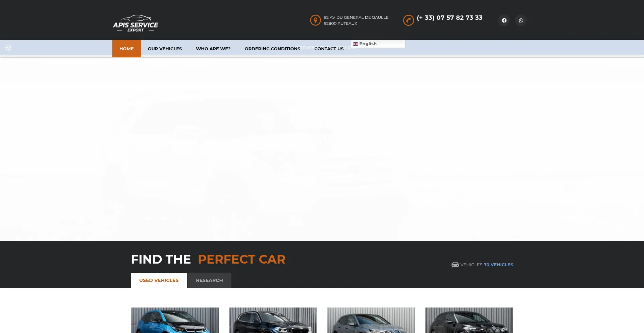Viewport: 644px width, 333px height.
Task: Click the 70 Vehicles link
Action: (x=498, y=265)
